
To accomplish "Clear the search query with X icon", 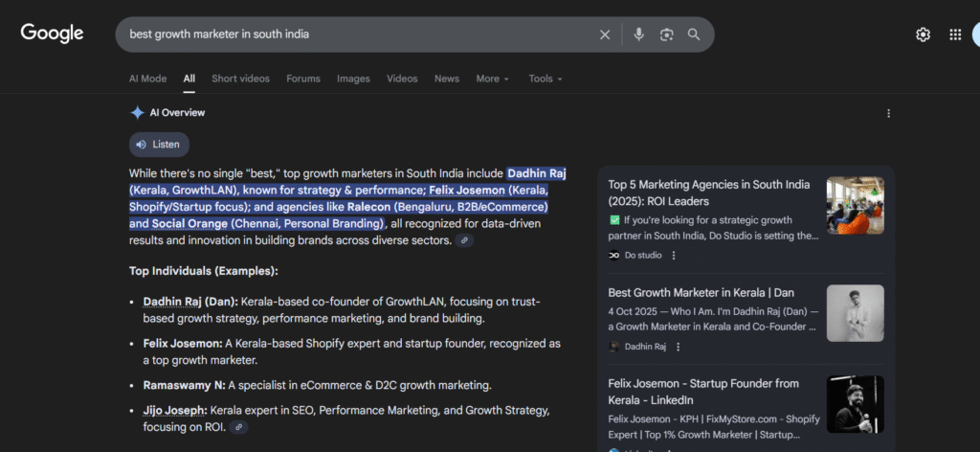I will 605,35.
